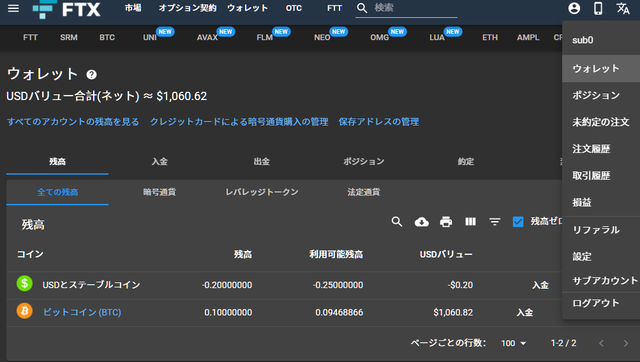Select the 法定通貨 sub-tab
Screen dimensions: 640x362
point(363,192)
